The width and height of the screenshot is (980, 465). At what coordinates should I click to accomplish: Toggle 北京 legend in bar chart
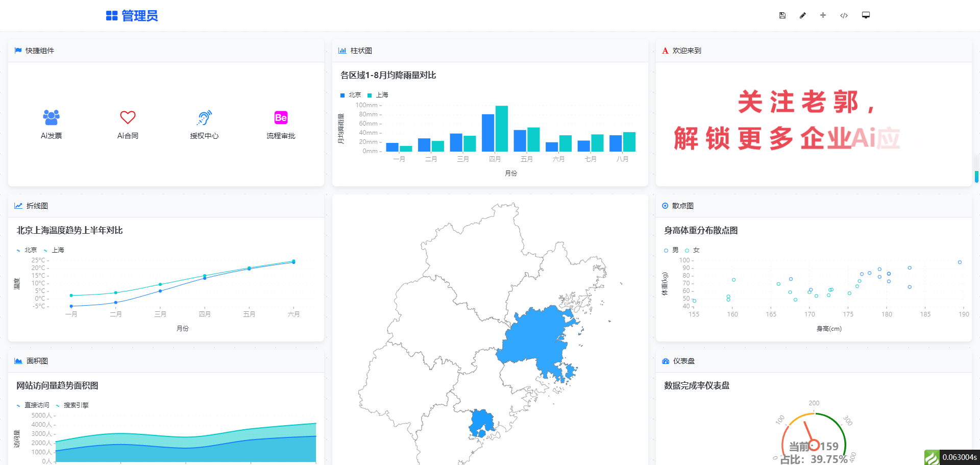tap(351, 95)
